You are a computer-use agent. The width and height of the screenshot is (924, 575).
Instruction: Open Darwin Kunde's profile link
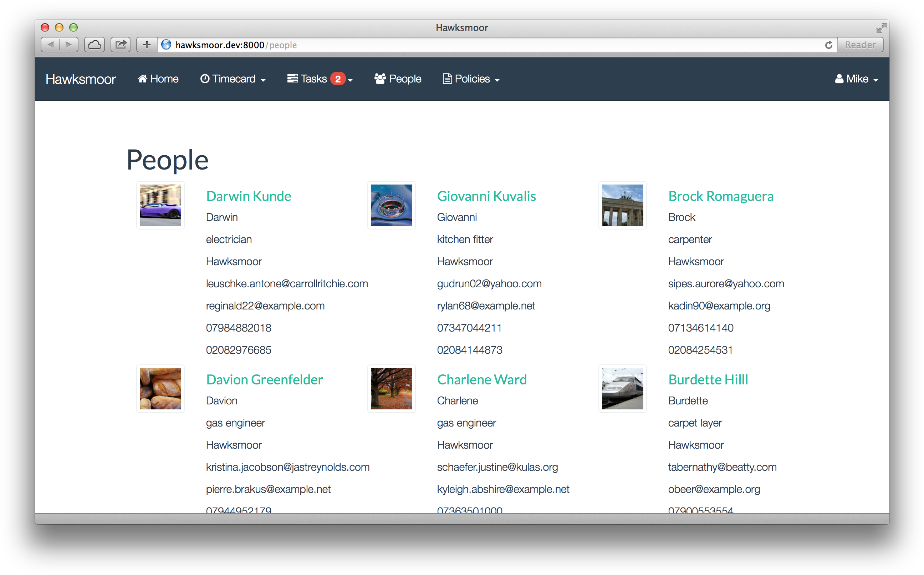pos(249,196)
